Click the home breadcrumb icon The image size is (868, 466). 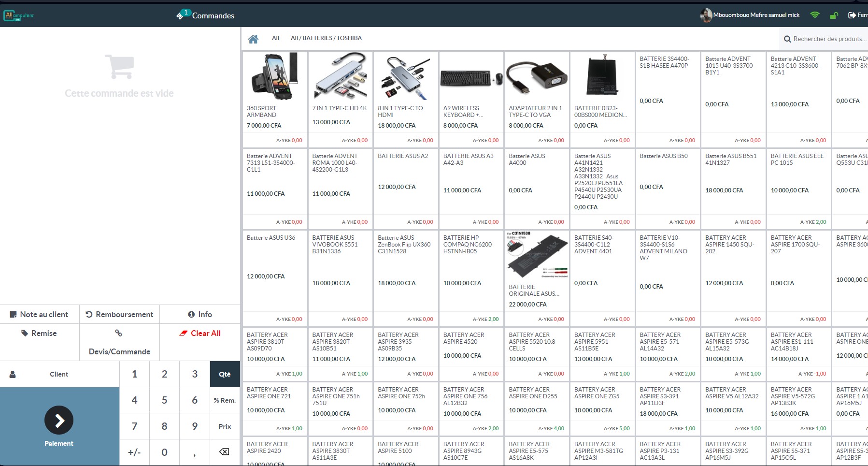[x=253, y=39]
